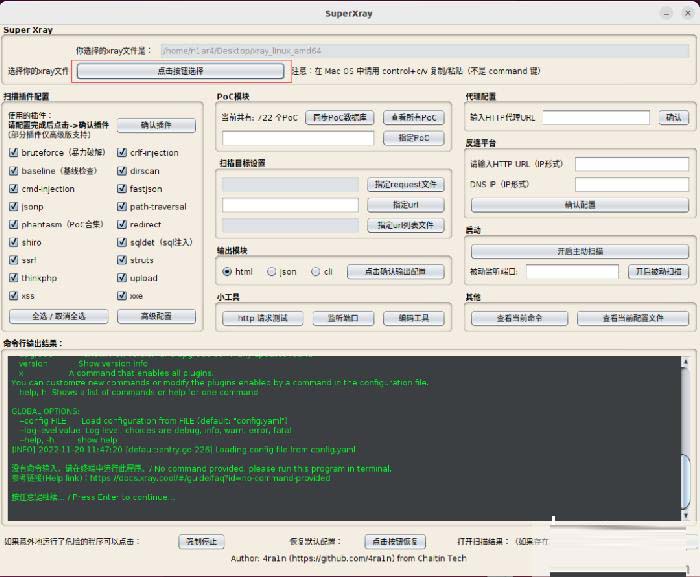Toggle the xss plugin checkbox
The height and width of the screenshot is (577, 700).
(13, 296)
